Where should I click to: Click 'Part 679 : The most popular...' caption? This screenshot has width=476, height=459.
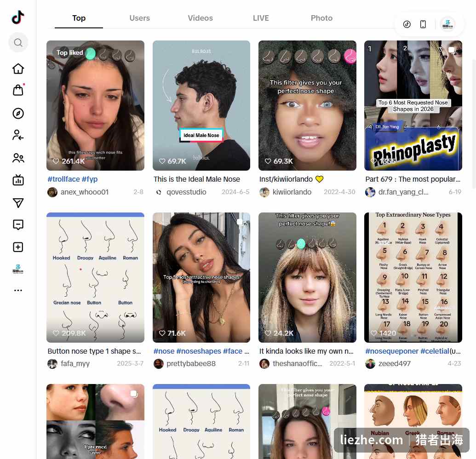[x=413, y=179]
